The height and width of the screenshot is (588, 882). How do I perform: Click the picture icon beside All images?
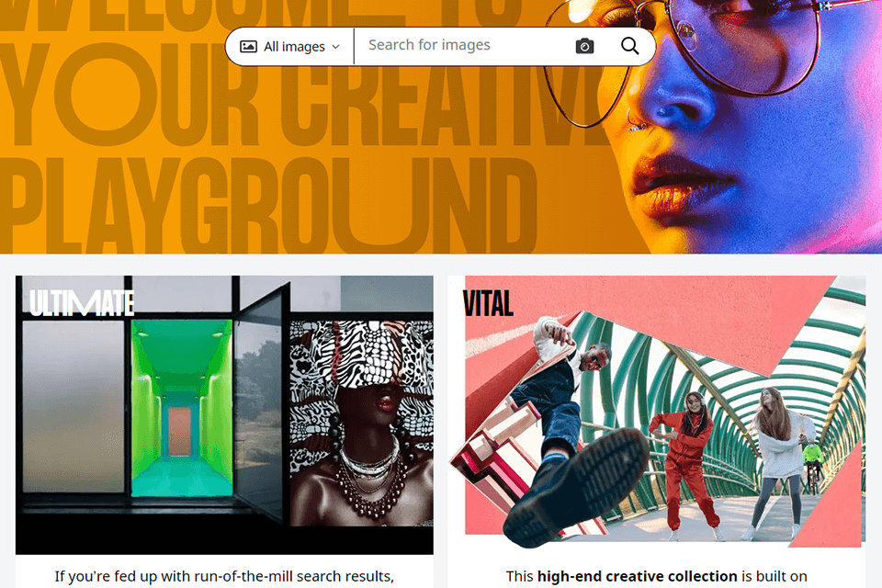(x=249, y=46)
